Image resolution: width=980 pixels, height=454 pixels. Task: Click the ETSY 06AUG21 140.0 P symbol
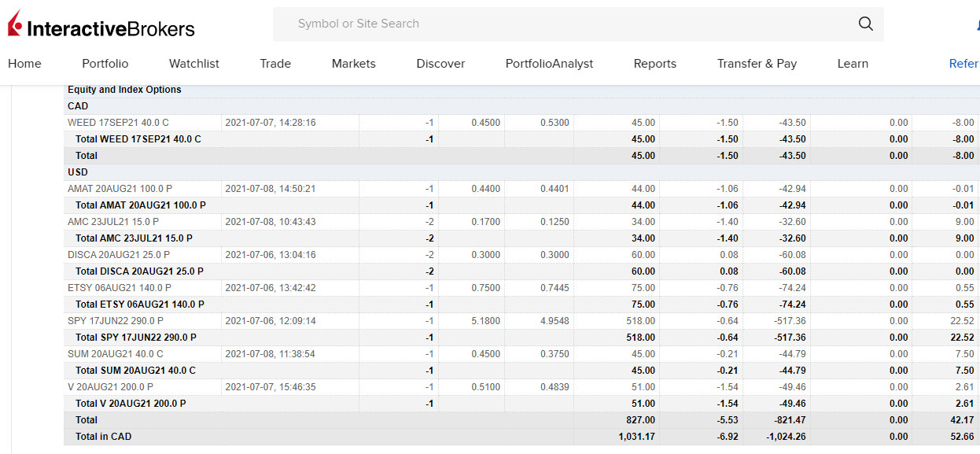(x=120, y=288)
